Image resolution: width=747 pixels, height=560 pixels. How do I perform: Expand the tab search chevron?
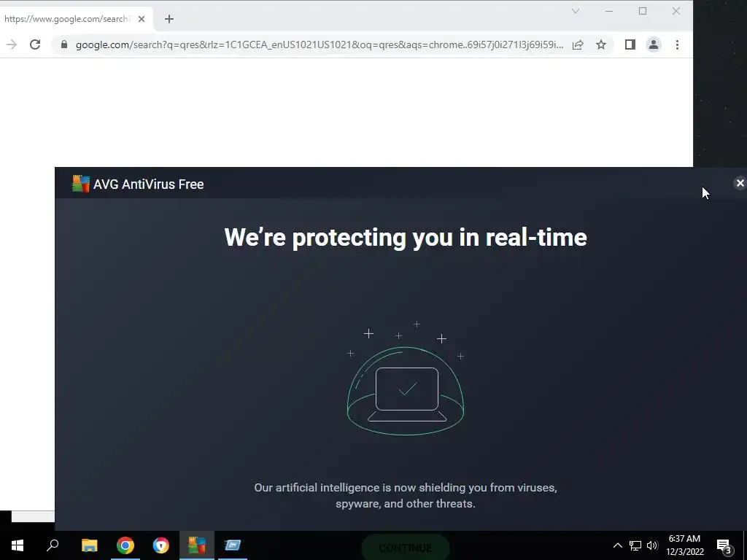(576, 11)
